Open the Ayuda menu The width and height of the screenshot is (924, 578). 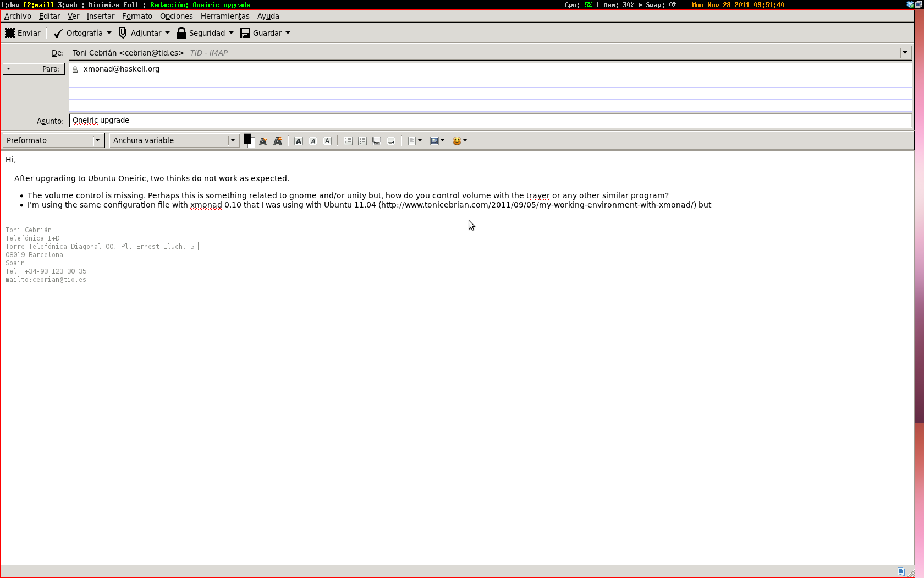point(268,16)
